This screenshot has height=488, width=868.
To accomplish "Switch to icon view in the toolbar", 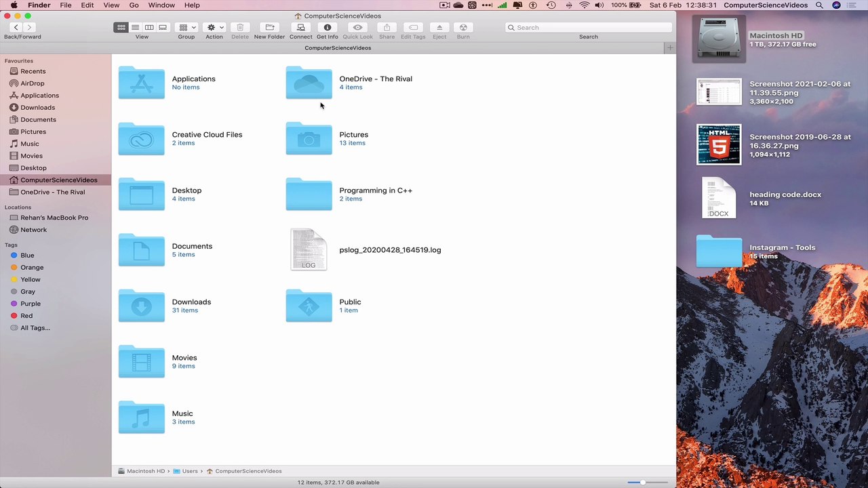I will point(121,27).
